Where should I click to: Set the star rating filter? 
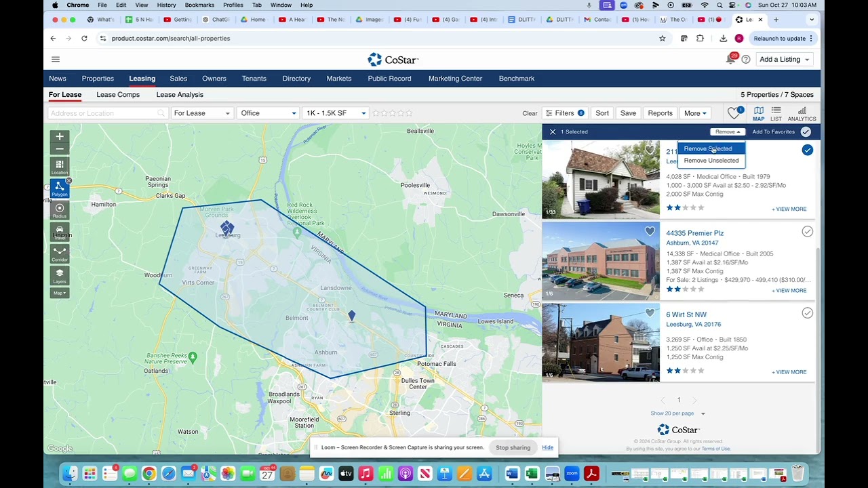pos(393,113)
